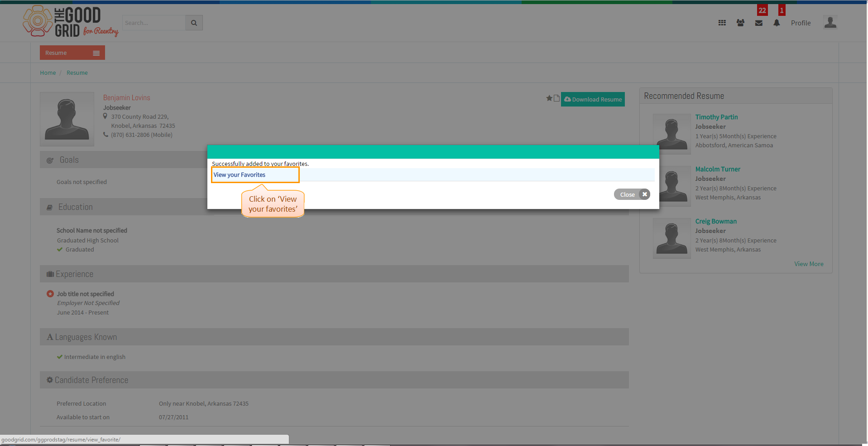Click The Good Grid logo
The height and width of the screenshot is (446, 868).
(x=71, y=21)
